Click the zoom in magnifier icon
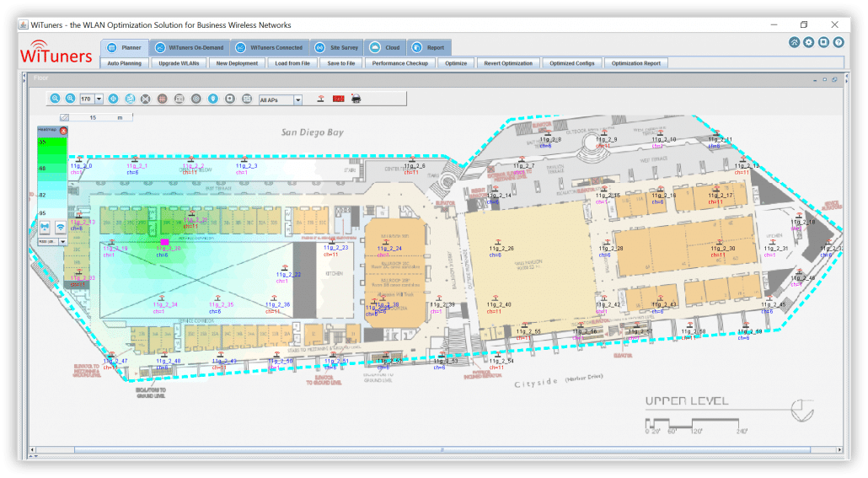The width and height of the screenshot is (868, 478). 70,99
